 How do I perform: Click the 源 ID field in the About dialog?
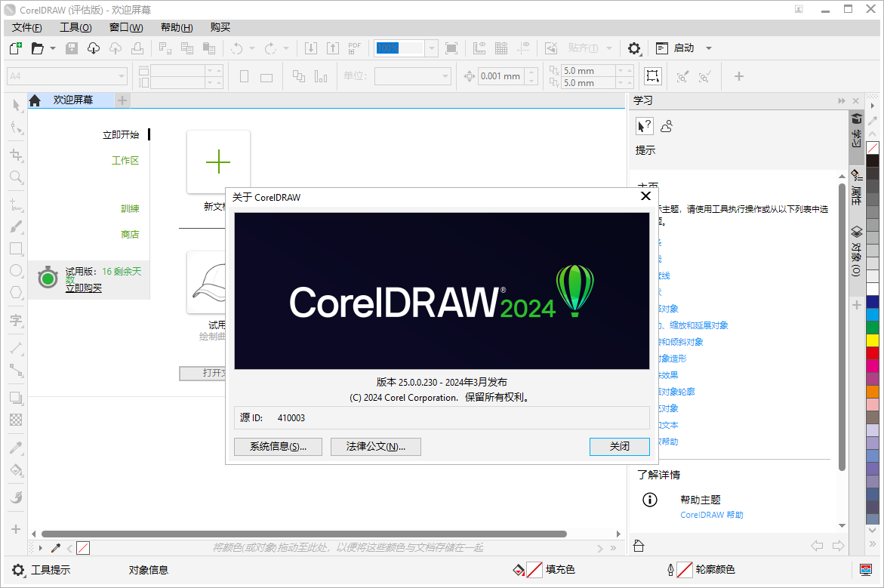[x=442, y=418]
